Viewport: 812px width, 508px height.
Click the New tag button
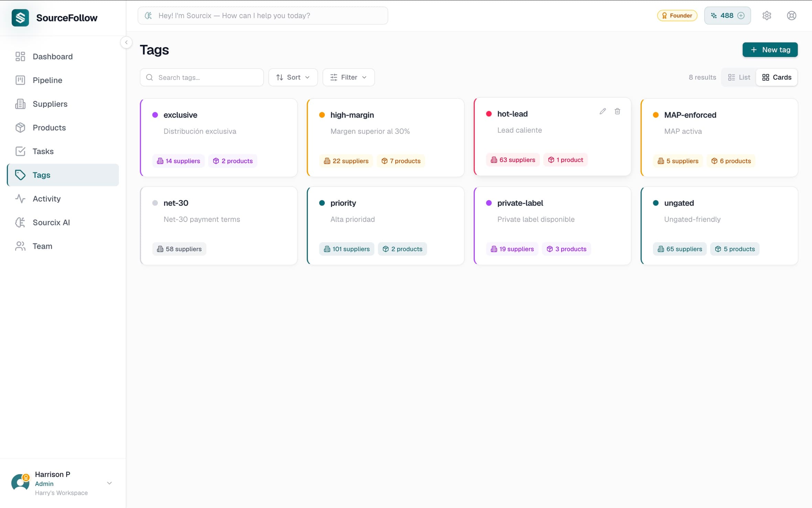(770, 50)
